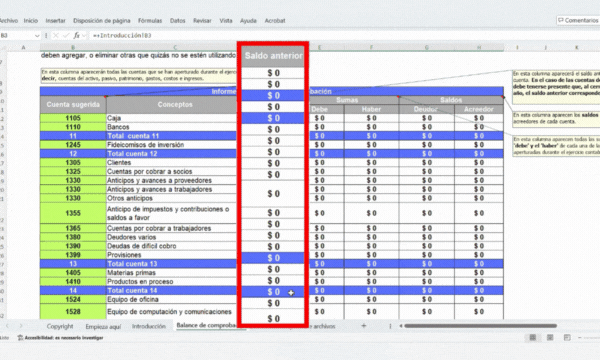Screen dimensions: 600x360
Task: Expand the Name Box dropdown arrow
Action: tap(37, 36)
